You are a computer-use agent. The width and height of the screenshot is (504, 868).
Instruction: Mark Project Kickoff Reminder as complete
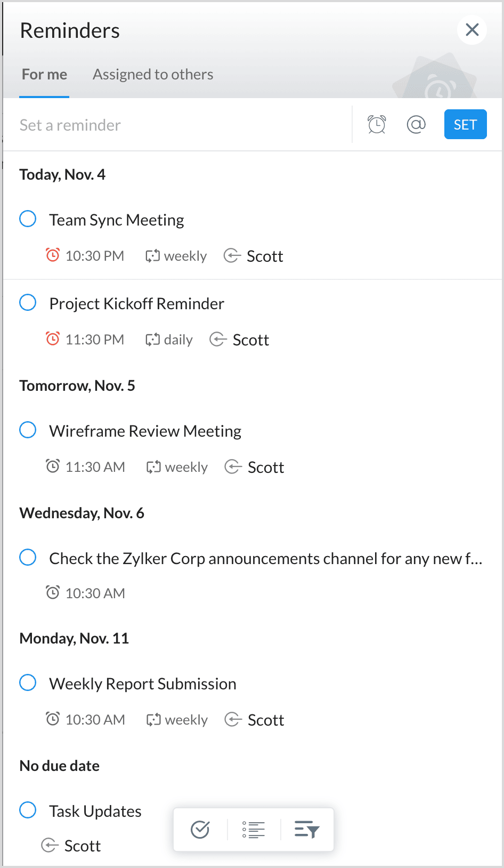point(28,302)
